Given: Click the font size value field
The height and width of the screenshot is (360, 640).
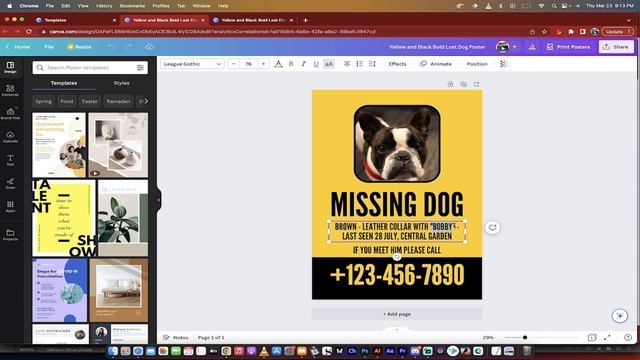Looking at the screenshot, I should click(248, 64).
